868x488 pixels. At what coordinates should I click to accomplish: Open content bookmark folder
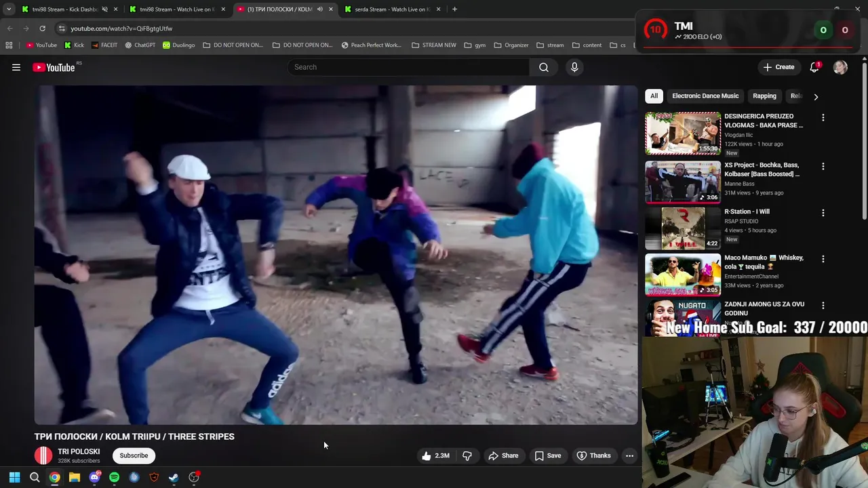coord(587,45)
